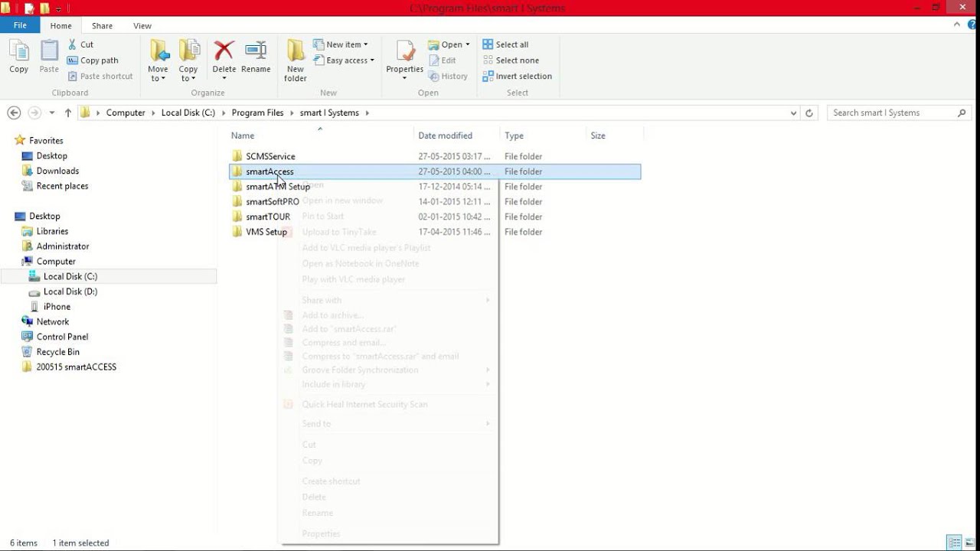Open Downloads in the navigation pane
This screenshot has width=980, height=551.
pos(57,171)
